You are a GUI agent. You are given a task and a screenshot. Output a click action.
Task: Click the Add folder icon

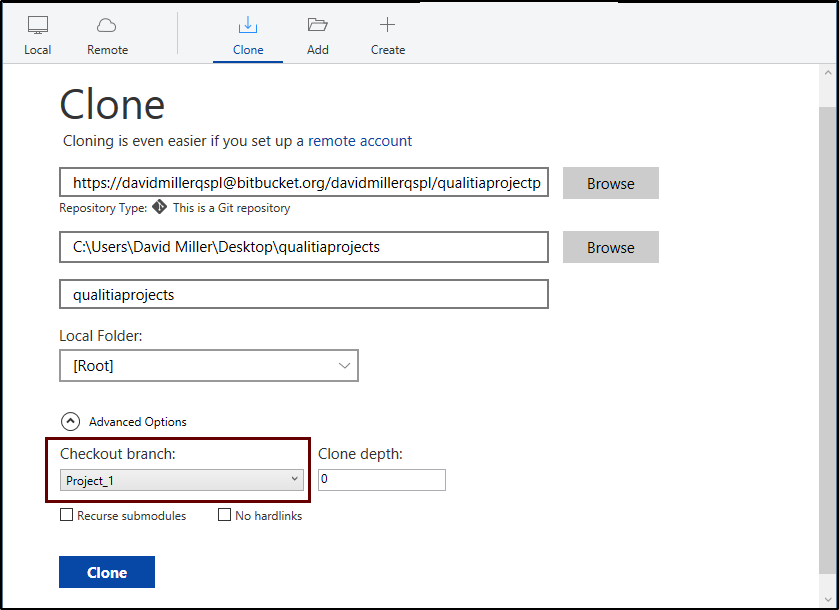[x=318, y=26]
